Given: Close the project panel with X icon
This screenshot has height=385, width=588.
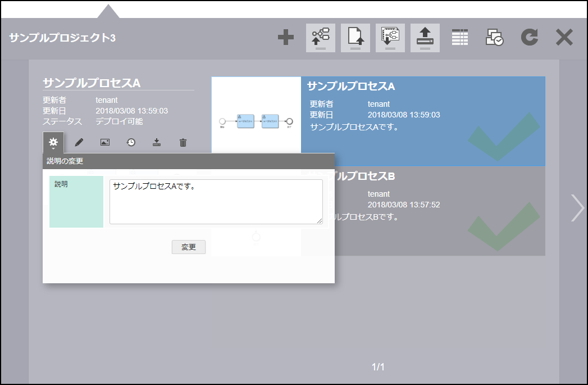Looking at the screenshot, I should tap(564, 38).
